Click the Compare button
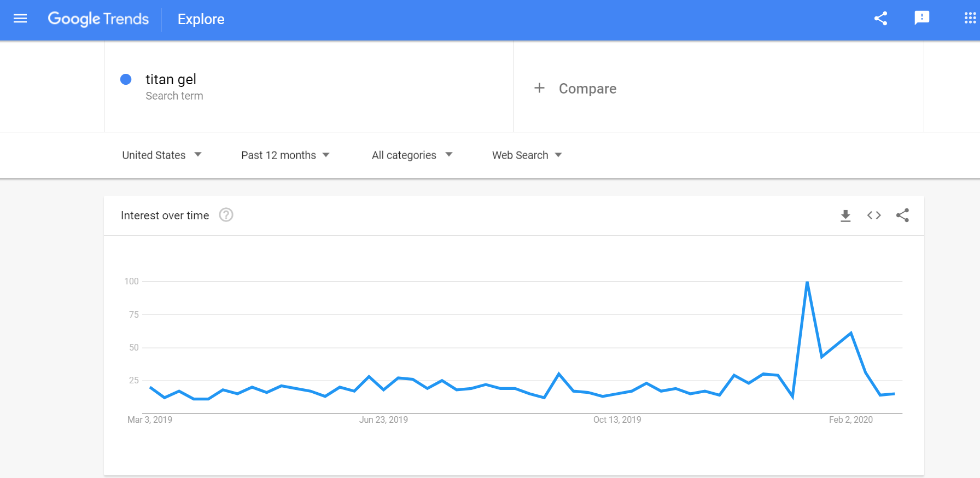Screen dimensions: 980x478 pyautogui.click(x=587, y=89)
